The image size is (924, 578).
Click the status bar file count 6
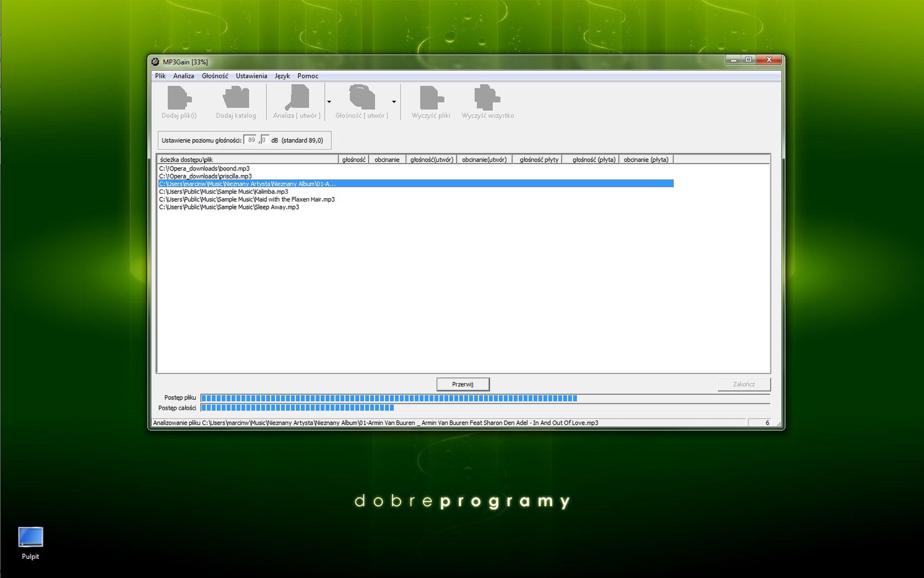click(767, 423)
